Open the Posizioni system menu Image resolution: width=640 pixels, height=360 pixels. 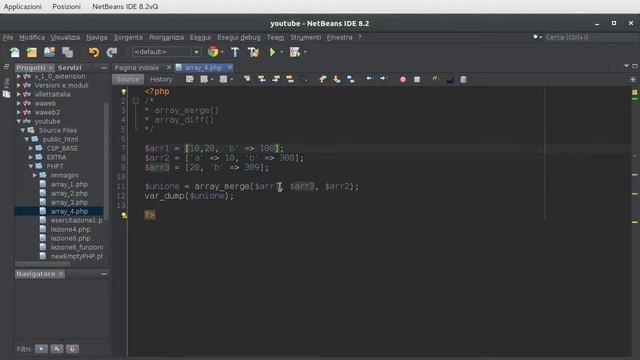pyautogui.click(x=66, y=7)
